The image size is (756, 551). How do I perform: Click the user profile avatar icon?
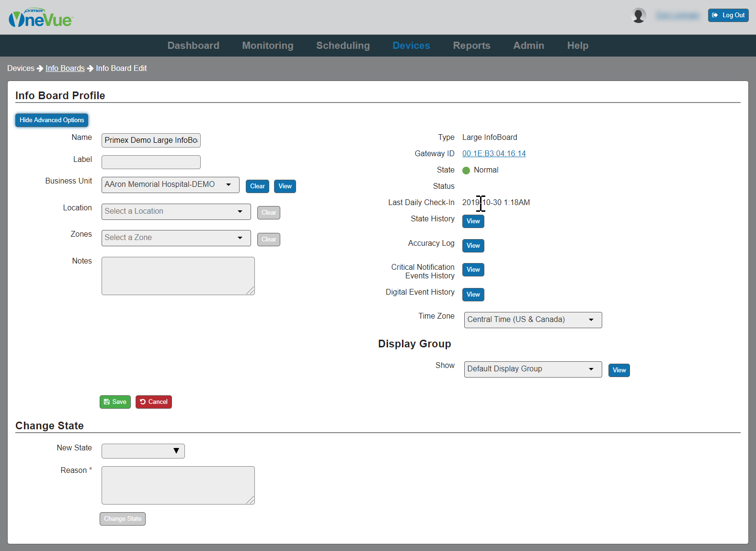639,15
